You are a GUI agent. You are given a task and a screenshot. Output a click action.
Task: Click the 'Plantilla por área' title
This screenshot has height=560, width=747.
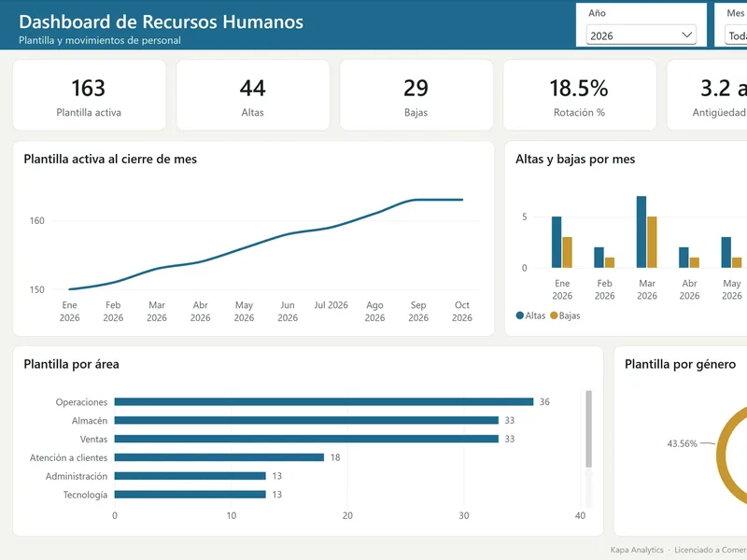72,364
